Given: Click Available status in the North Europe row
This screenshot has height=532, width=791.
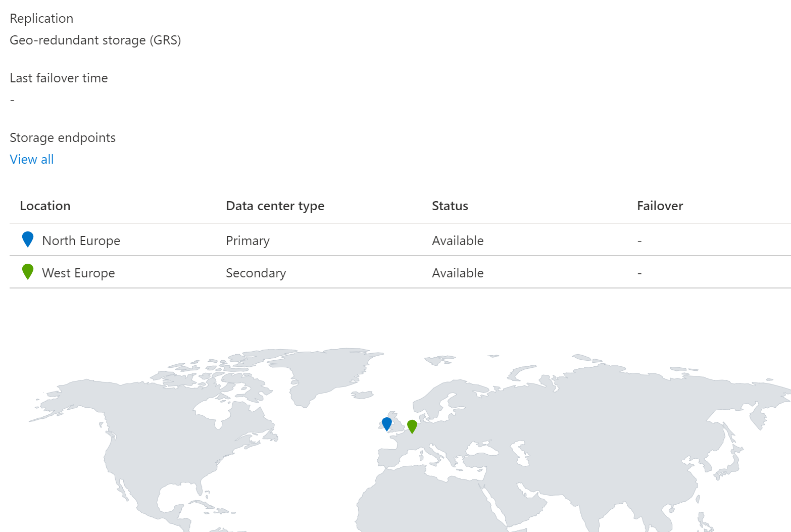Looking at the screenshot, I should tap(458, 241).
